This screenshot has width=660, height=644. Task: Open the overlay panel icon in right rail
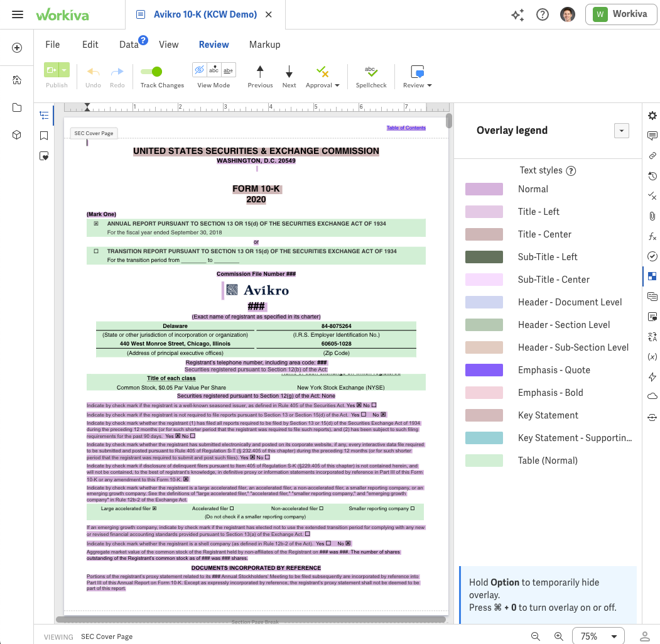652,276
